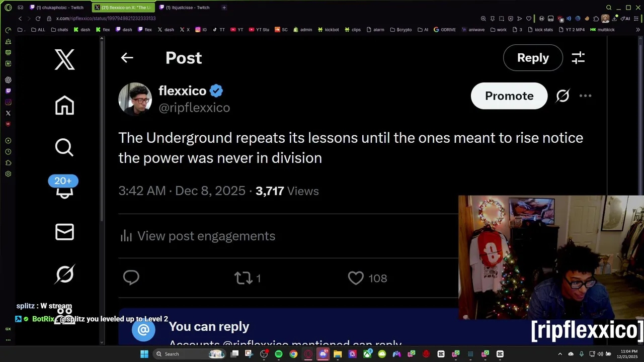Open Grok icon in the X sidebar
Viewport: 644px width, 362px height.
pos(64,274)
